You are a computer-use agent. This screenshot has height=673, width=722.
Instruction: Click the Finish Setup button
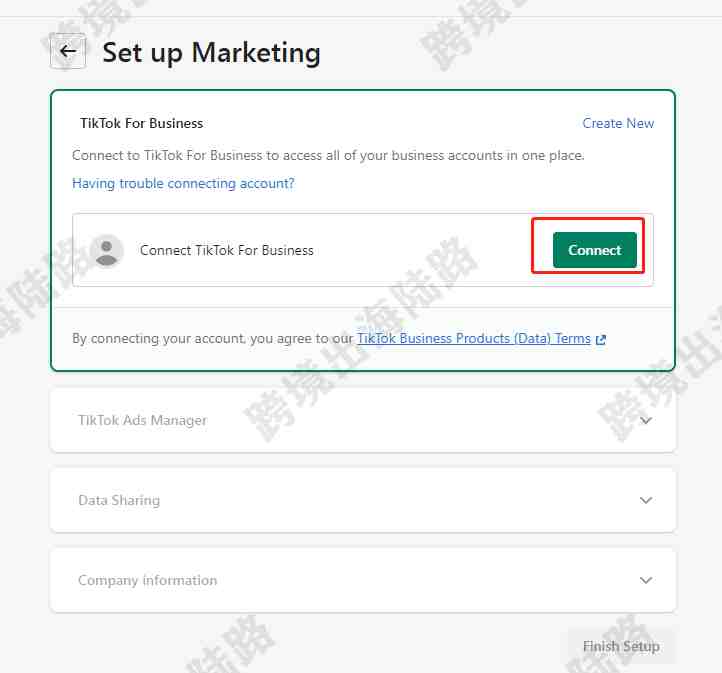click(621, 646)
